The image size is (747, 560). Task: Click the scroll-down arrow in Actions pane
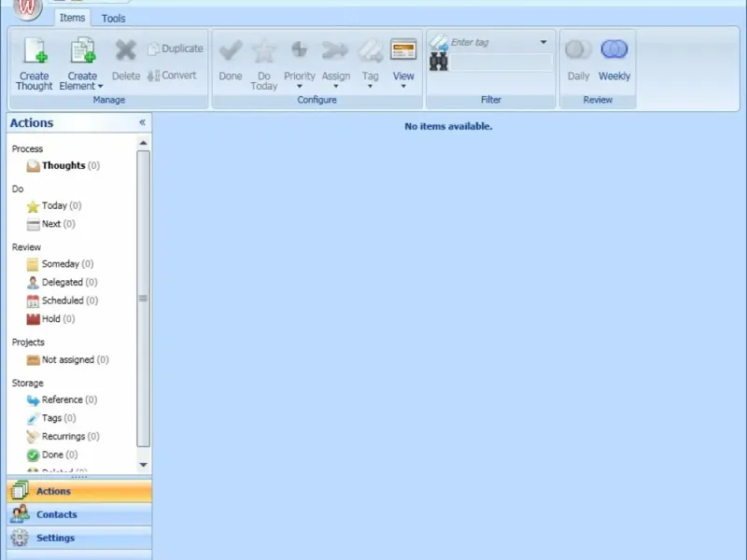[143, 465]
